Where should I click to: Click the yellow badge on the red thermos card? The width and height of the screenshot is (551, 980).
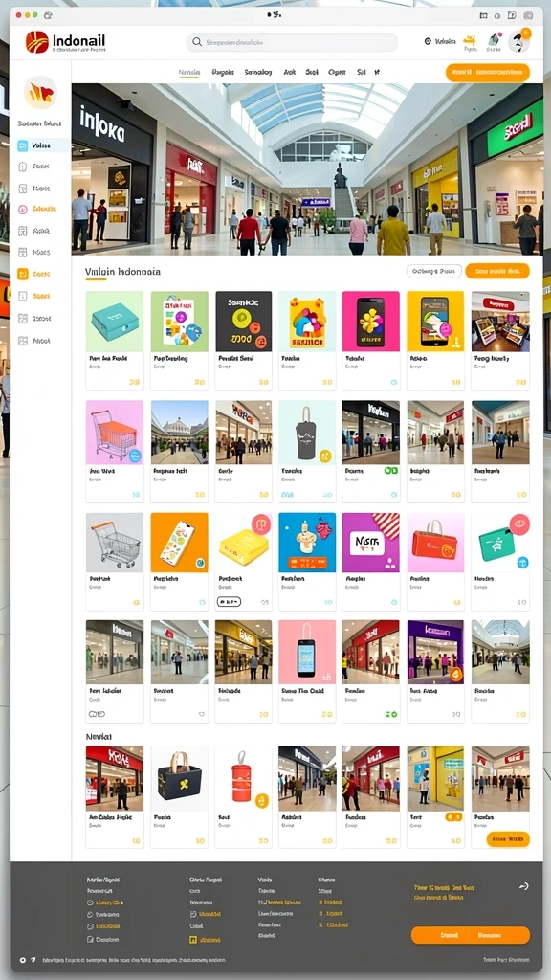262,801
